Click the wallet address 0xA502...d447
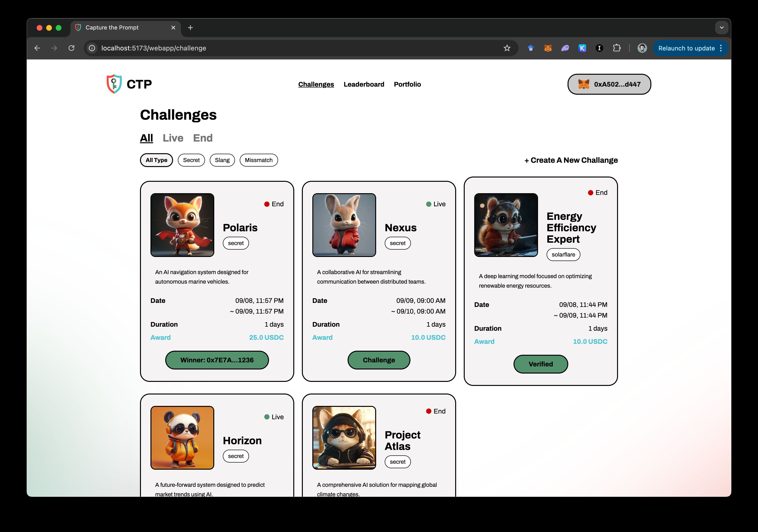The height and width of the screenshot is (532, 758). 609,84
